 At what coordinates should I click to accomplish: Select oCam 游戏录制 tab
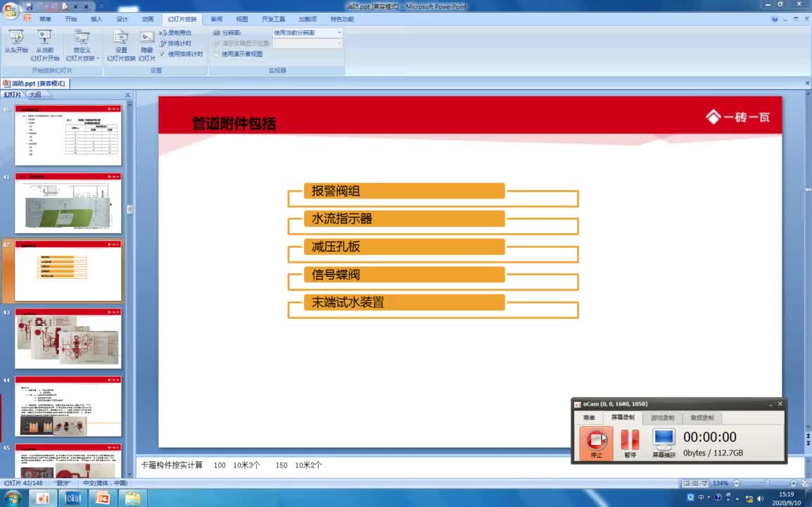tap(662, 418)
